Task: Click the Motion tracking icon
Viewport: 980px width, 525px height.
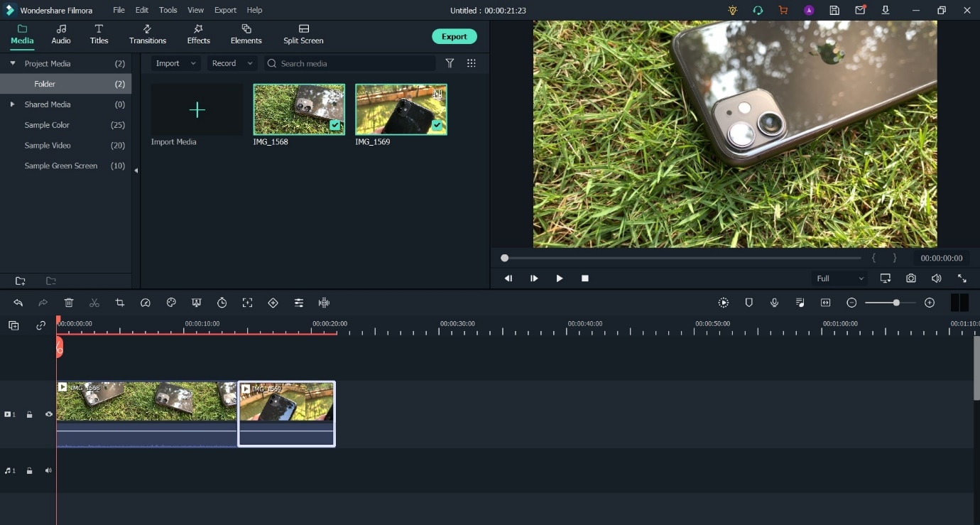Action: (247, 303)
